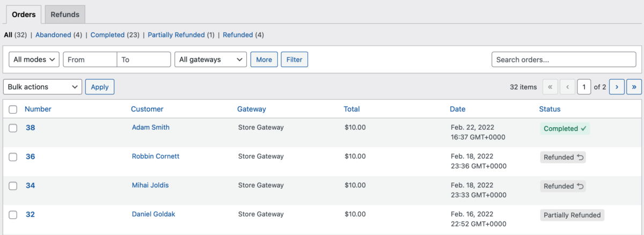The height and width of the screenshot is (235, 644).
Task: Sort orders by Total column
Action: (352, 109)
